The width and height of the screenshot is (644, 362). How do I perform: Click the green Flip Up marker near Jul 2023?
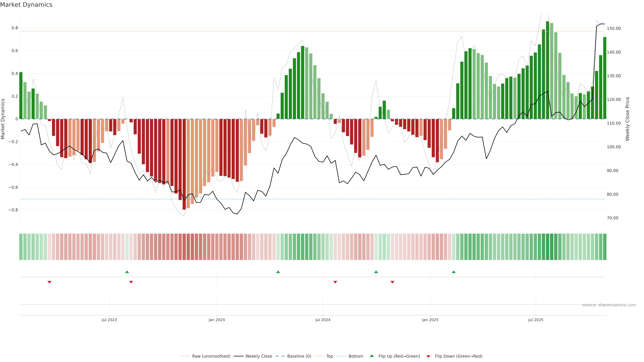tap(127, 272)
